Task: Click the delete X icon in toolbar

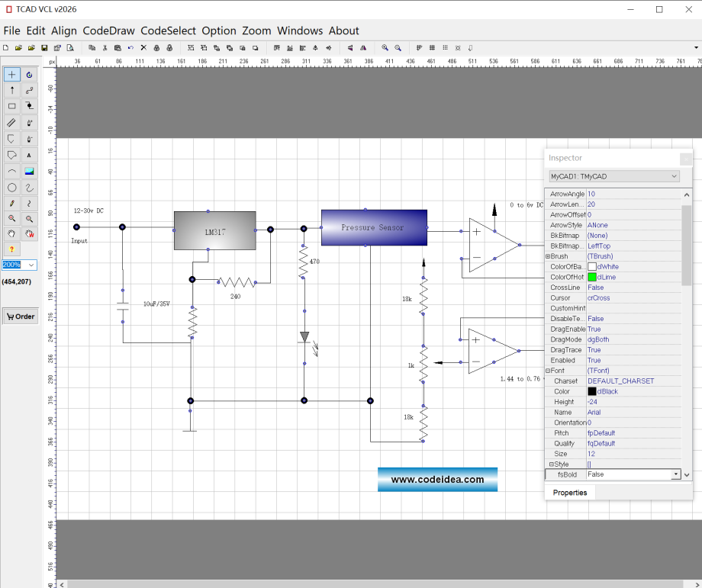Action: tap(143, 48)
